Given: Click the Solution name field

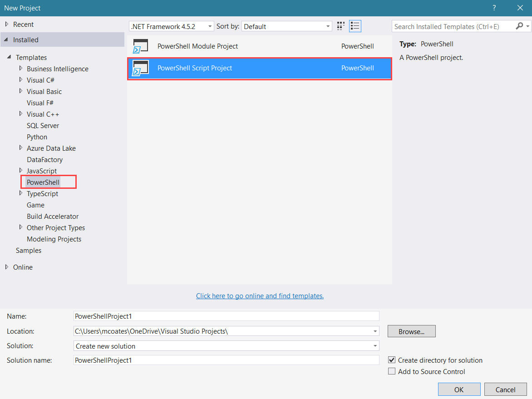Looking at the screenshot, I should 227,360.
